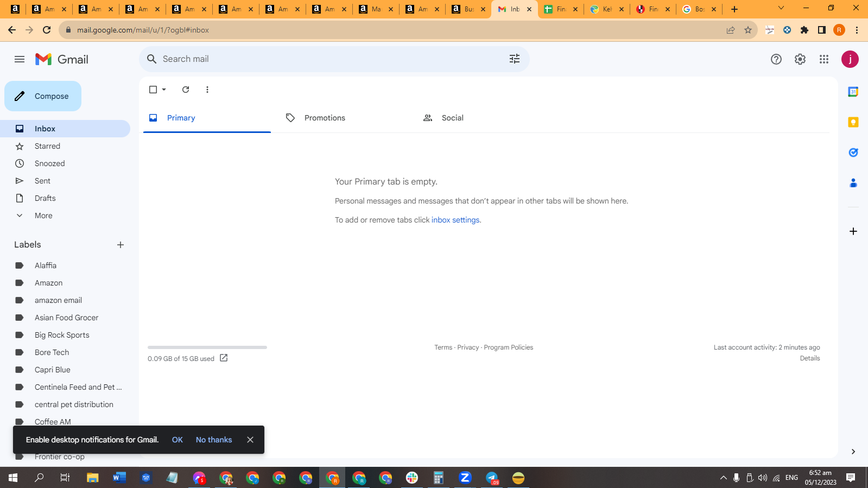Screen dimensions: 868x488
Task: Switch to the Promotions tab
Action: [x=344, y=118]
